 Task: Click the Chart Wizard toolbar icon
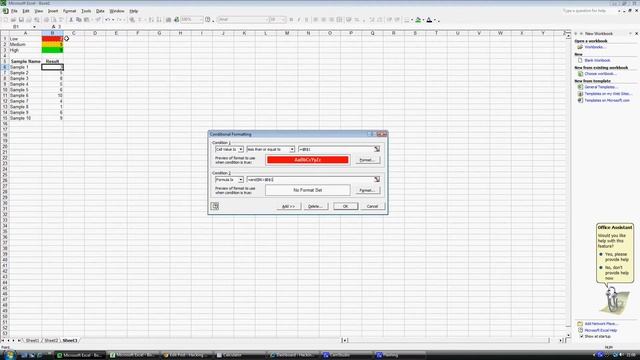pyautogui.click(x=168, y=20)
